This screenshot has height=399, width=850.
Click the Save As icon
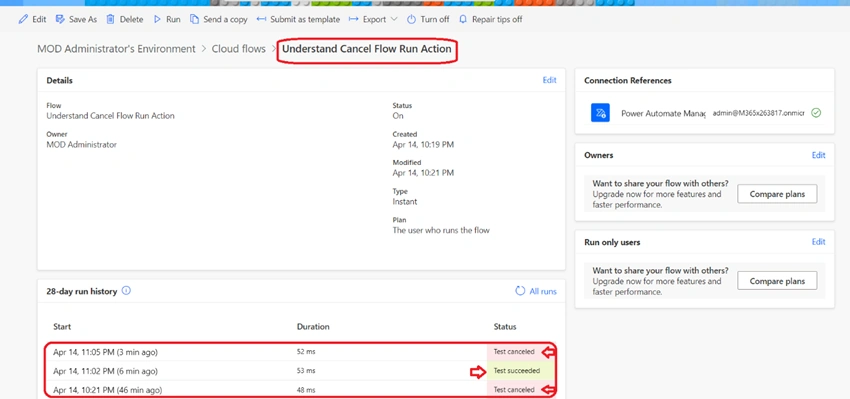tap(60, 19)
